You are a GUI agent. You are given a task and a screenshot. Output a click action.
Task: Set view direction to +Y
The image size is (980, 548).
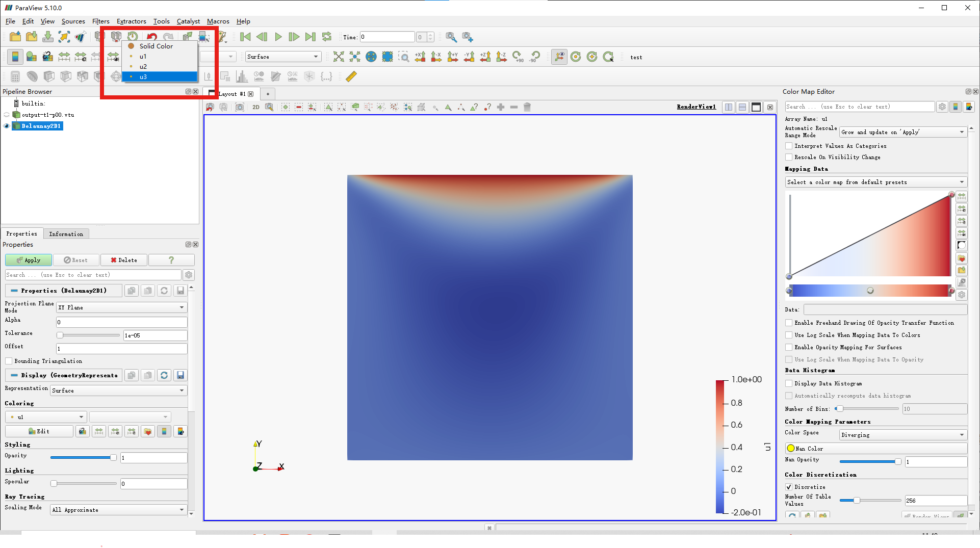click(453, 57)
